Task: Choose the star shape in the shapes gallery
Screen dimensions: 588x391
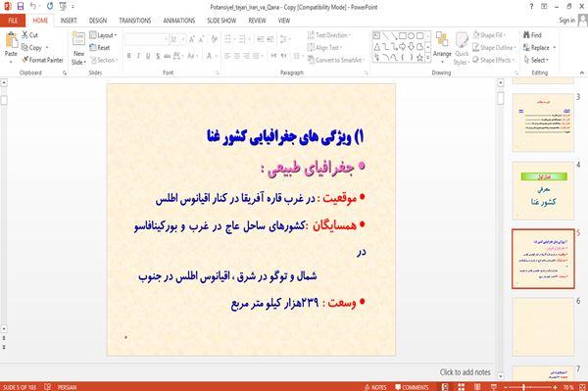Action: [x=419, y=58]
